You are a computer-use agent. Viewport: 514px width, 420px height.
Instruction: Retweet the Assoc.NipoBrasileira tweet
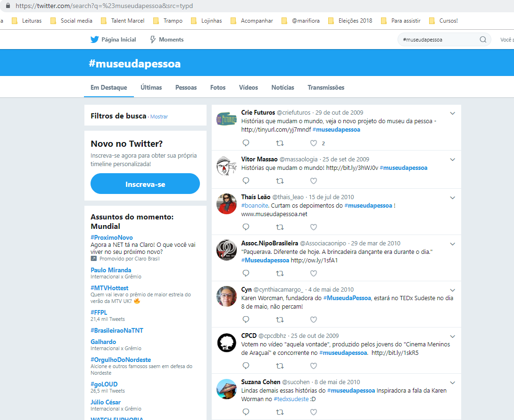280,273
